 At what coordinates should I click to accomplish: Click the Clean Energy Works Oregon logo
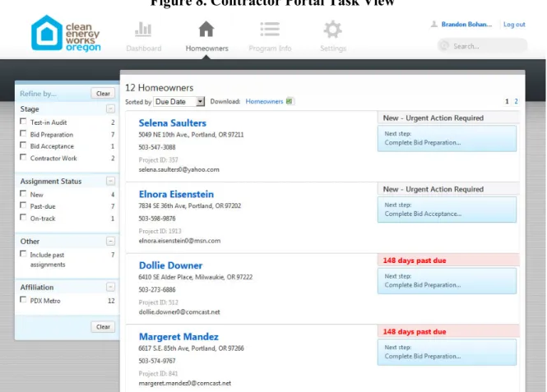point(66,33)
